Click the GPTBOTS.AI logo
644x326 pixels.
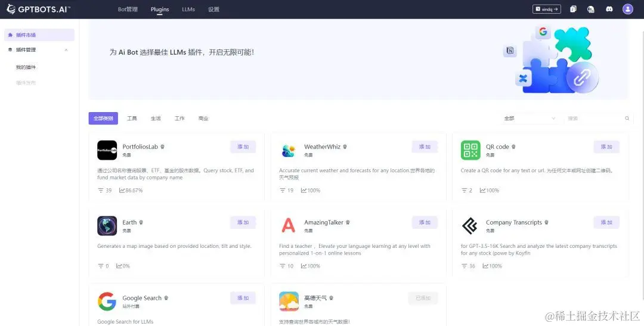click(x=38, y=9)
